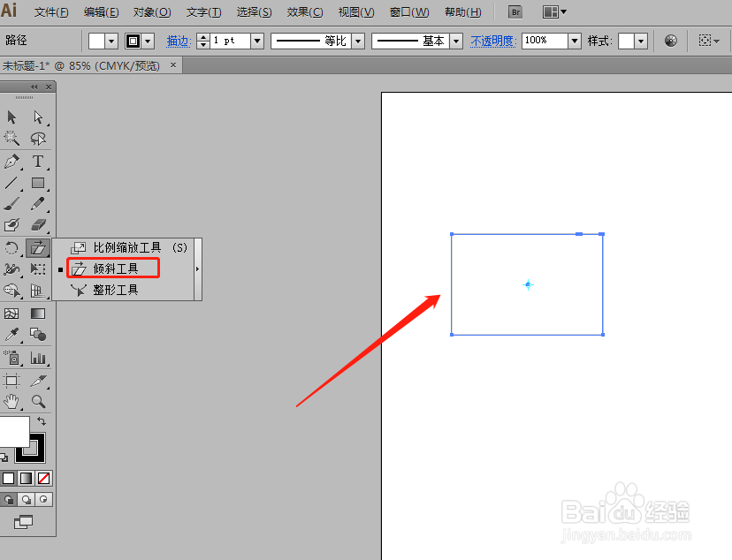Viewport: 732px width, 560px height.
Task: Select the Eraser tool
Action: pyautogui.click(x=38, y=224)
